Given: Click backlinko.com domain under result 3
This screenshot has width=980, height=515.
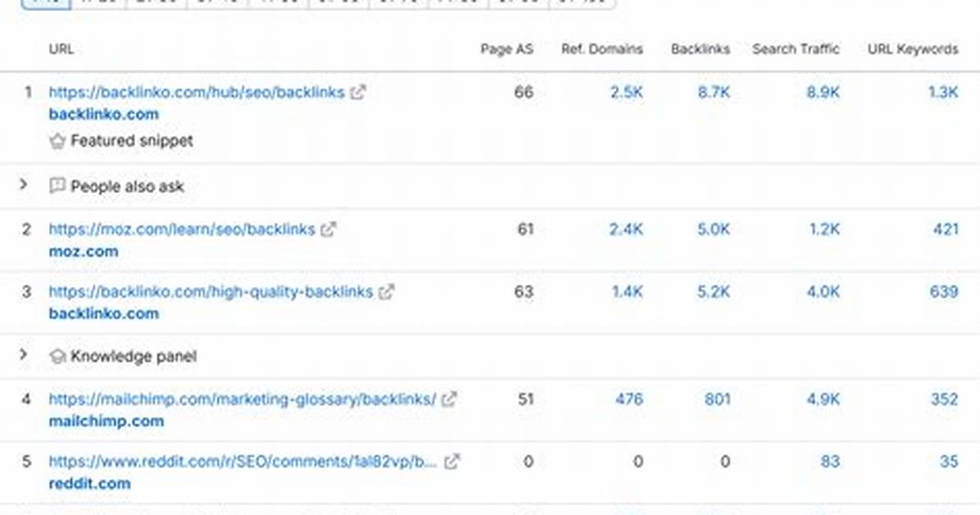Looking at the screenshot, I should pos(104,313).
